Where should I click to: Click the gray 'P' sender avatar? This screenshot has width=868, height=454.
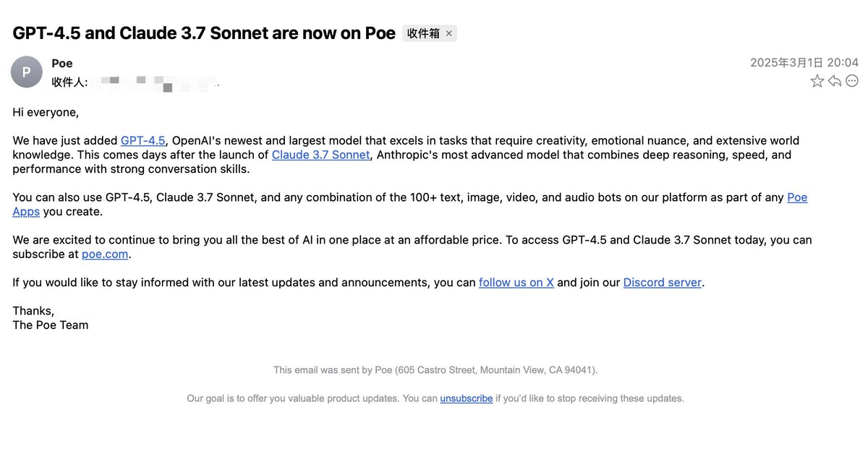tap(27, 72)
